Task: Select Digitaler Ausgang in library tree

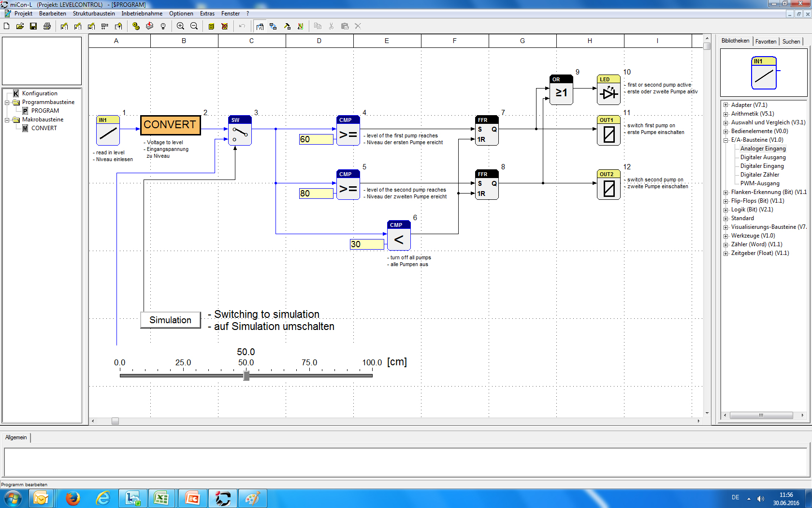Action: (x=763, y=157)
